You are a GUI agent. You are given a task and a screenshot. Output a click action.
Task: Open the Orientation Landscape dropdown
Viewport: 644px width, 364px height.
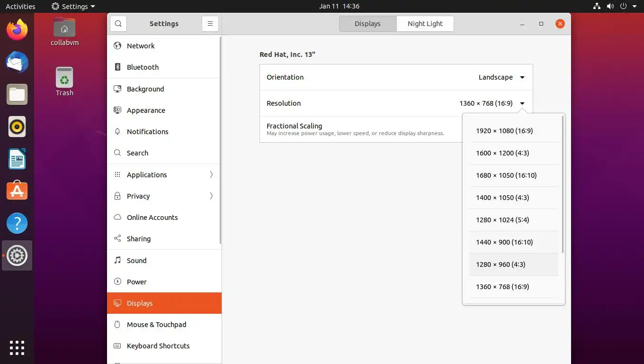point(501,77)
